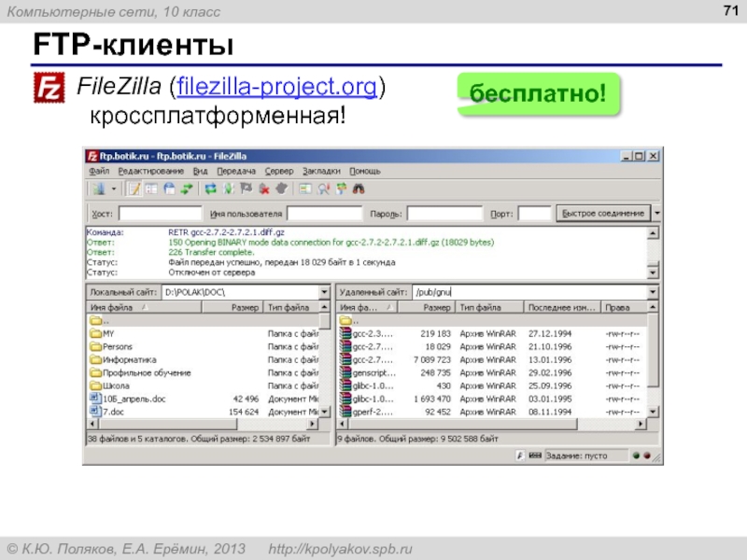This screenshot has height=560, width=747.
Task: Select the Информатика folder
Action: click(123, 359)
